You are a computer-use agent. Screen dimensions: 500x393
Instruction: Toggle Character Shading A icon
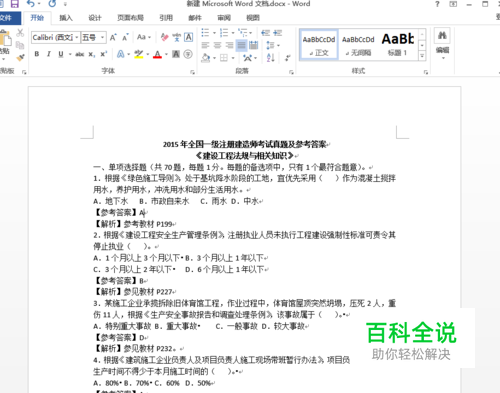pos(176,54)
